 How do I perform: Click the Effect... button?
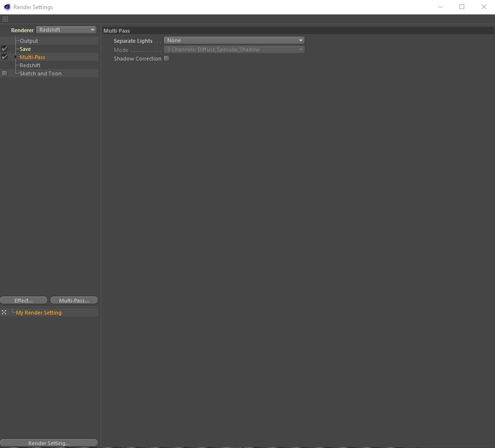click(24, 301)
